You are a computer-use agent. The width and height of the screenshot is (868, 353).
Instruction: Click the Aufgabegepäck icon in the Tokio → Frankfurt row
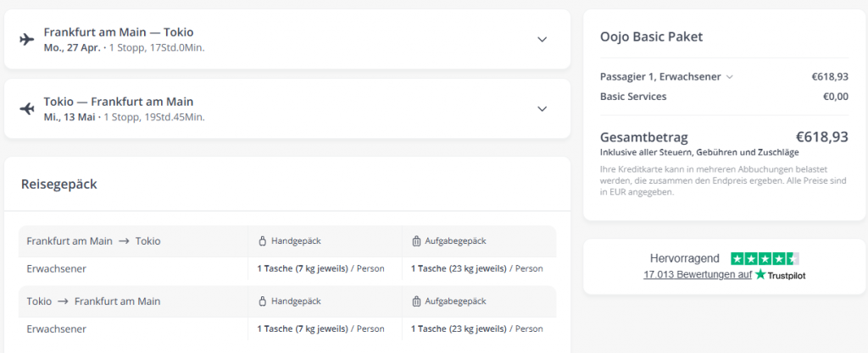coord(416,301)
